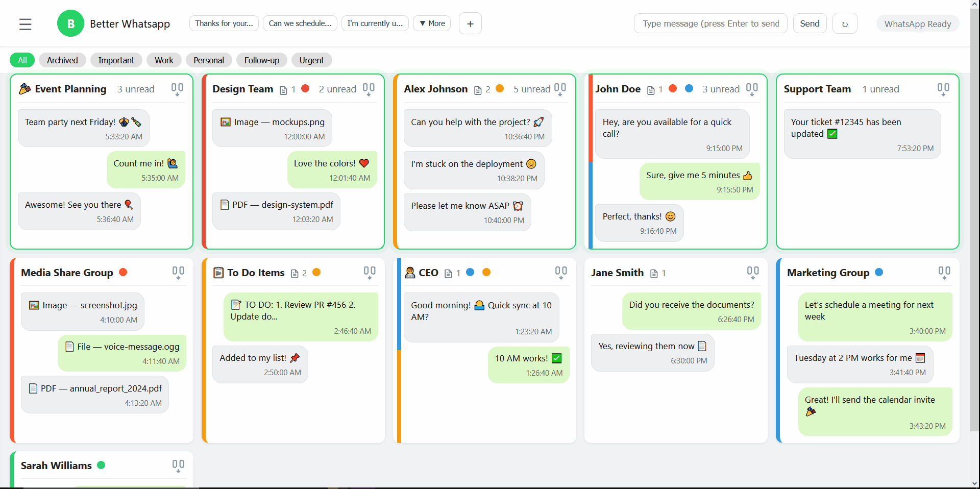Image resolution: width=980 pixels, height=489 pixels.
Task: Open the notes icon on John Doe
Action: click(651, 90)
